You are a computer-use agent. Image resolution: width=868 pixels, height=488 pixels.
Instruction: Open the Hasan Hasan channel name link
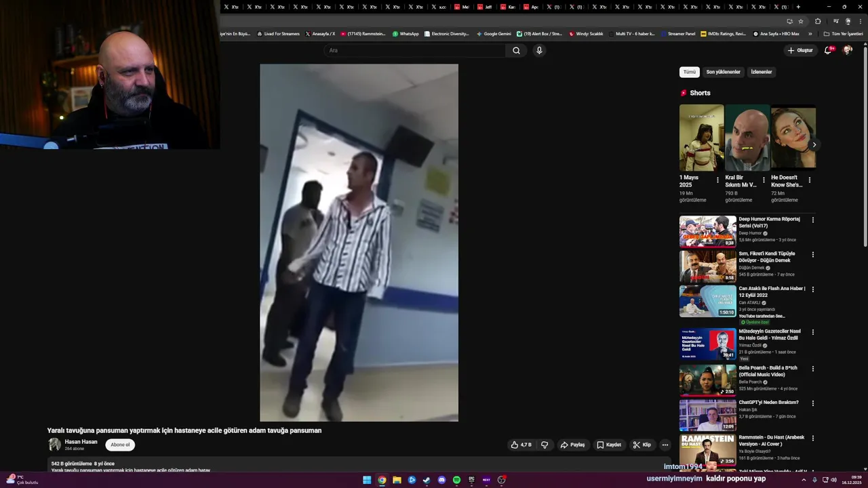pos(81,442)
